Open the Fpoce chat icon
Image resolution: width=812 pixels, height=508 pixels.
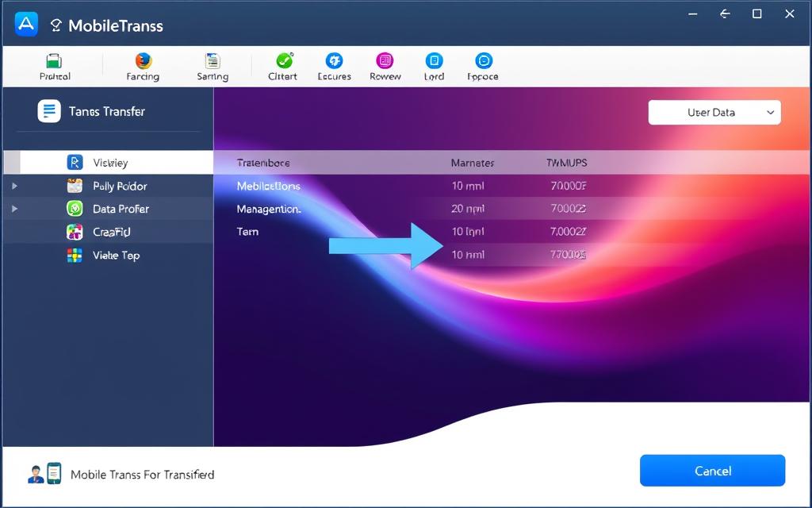(483, 62)
